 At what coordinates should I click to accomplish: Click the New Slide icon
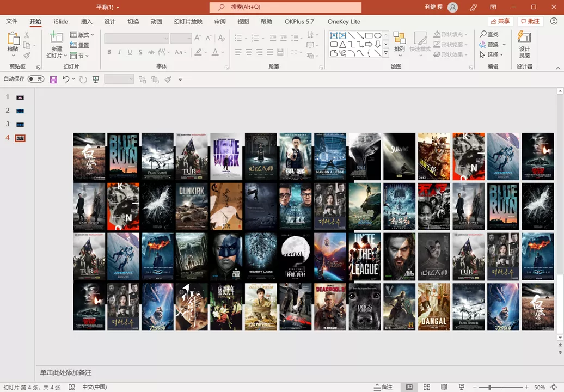pos(57,38)
